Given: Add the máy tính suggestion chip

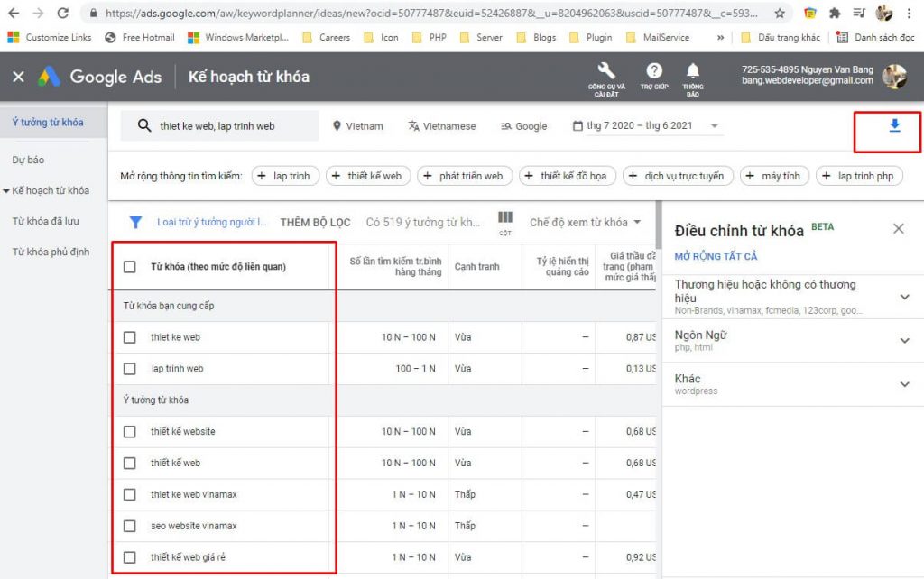Looking at the screenshot, I should (774, 176).
